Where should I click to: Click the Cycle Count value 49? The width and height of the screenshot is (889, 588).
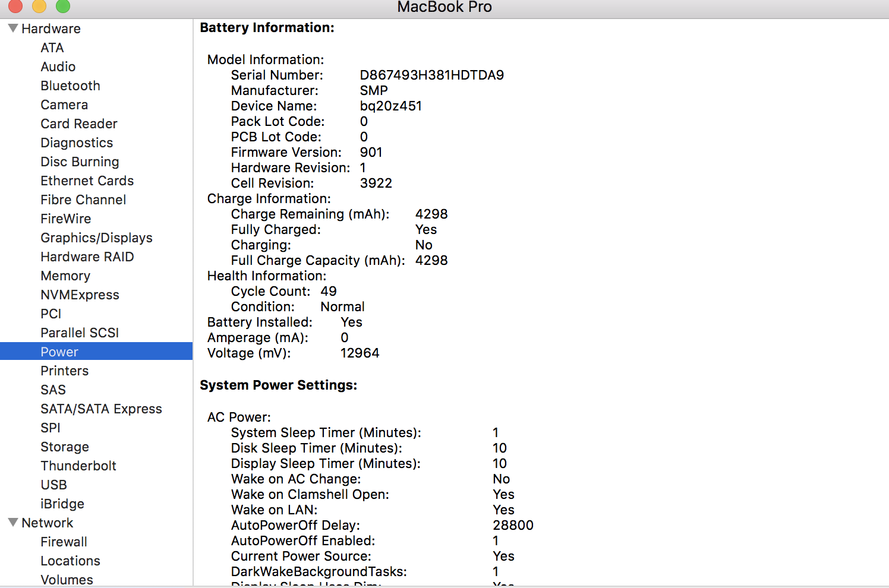[329, 291]
